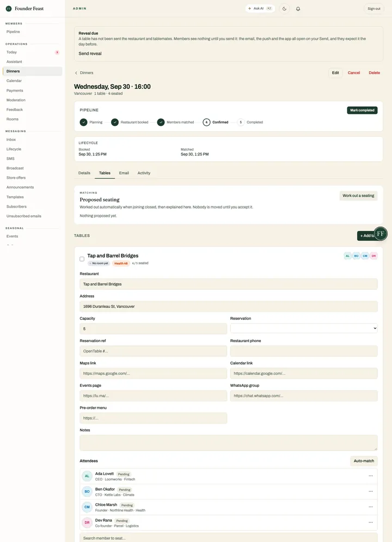
Task: Open notifications bell icon
Action: tap(298, 9)
